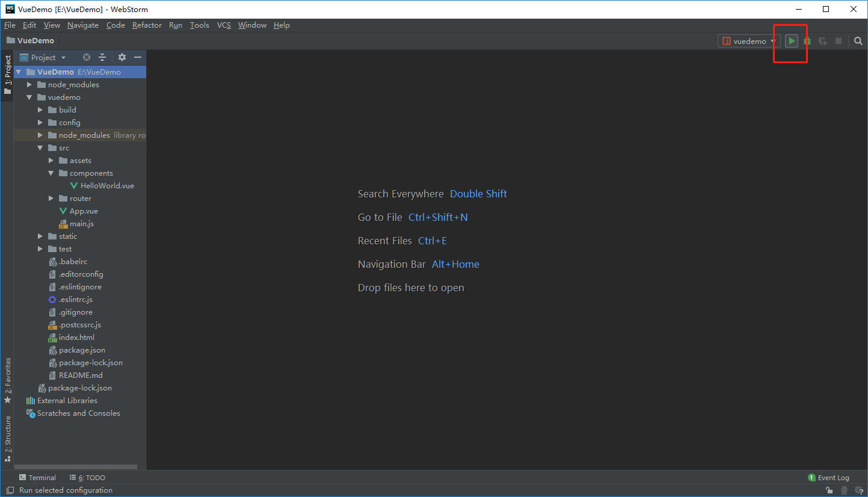The image size is (868, 497).
Task: Toggle the 1: Project side tab
Action: pyautogui.click(x=7, y=75)
